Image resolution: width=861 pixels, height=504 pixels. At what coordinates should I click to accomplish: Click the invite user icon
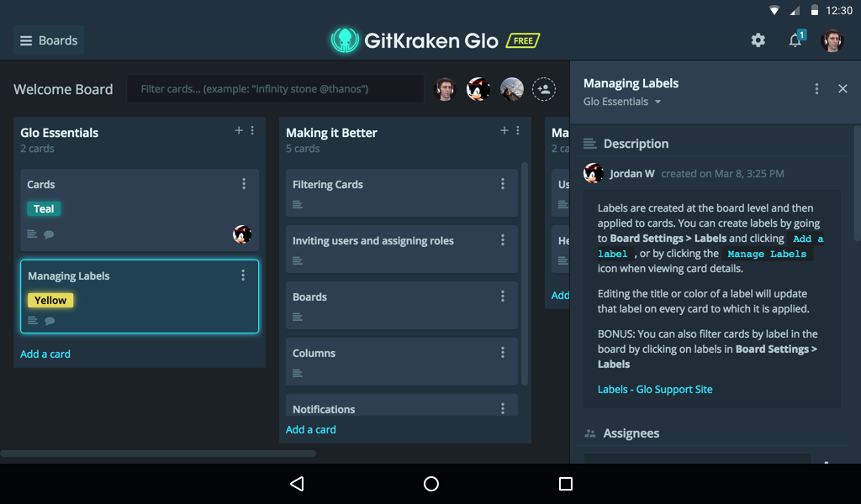(x=544, y=89)
